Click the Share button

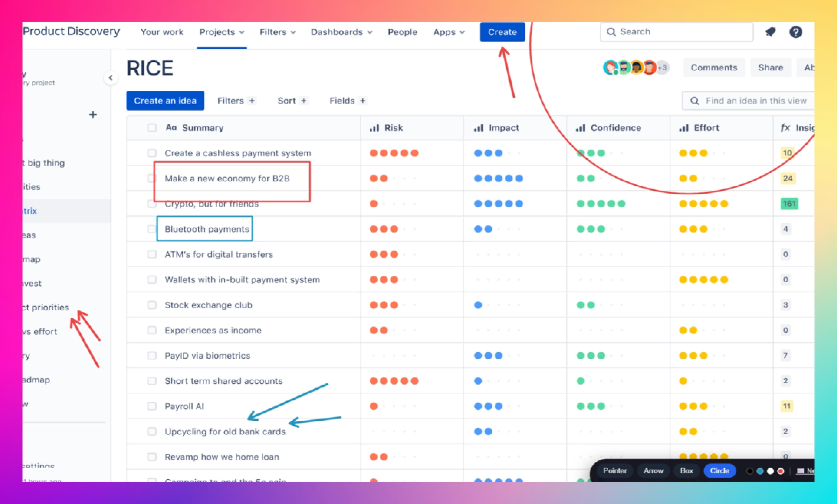771,68
